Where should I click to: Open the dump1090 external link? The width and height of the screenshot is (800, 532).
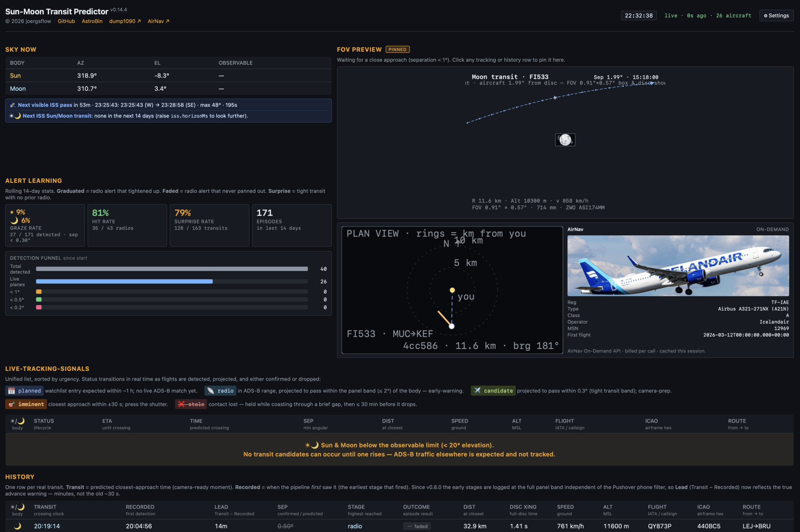click(x=125, y=21)
